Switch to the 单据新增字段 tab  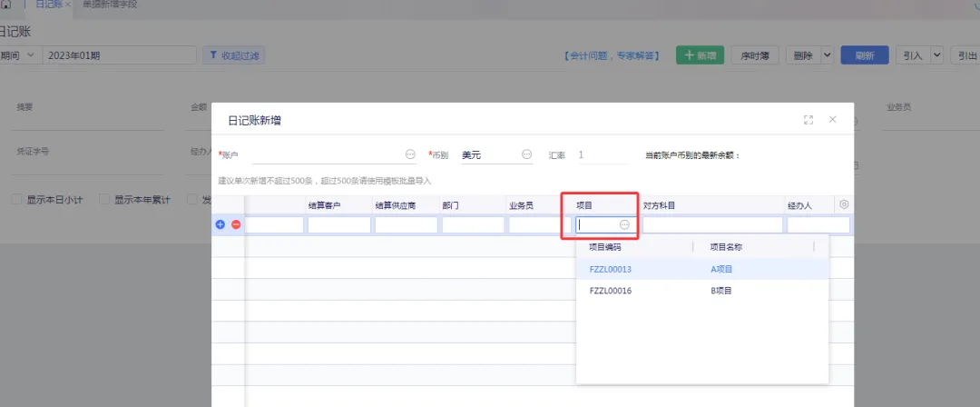110,5
